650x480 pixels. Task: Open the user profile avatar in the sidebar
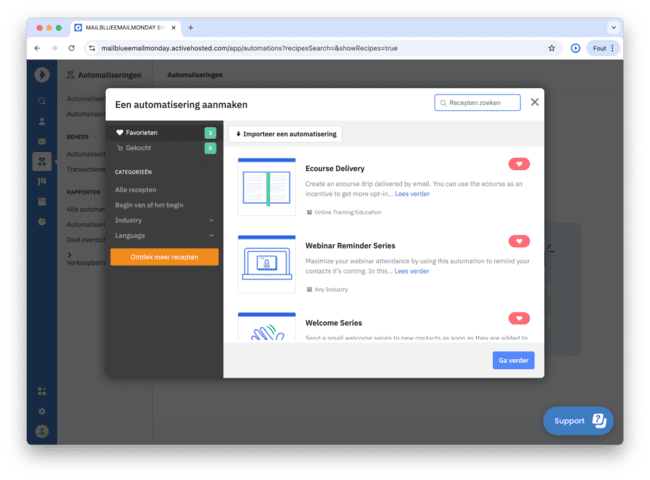42,432
